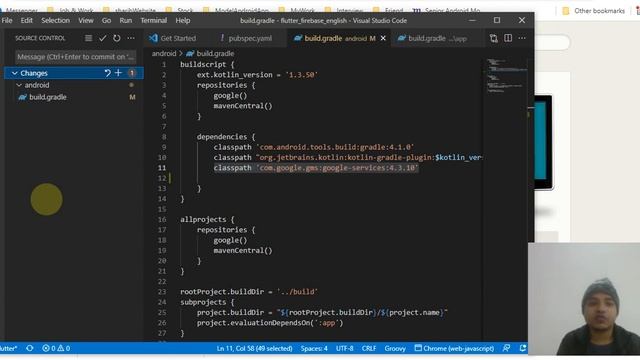Open the Run menu
The width and height of the screenshot is (640, 360).
tap(126, 20)
